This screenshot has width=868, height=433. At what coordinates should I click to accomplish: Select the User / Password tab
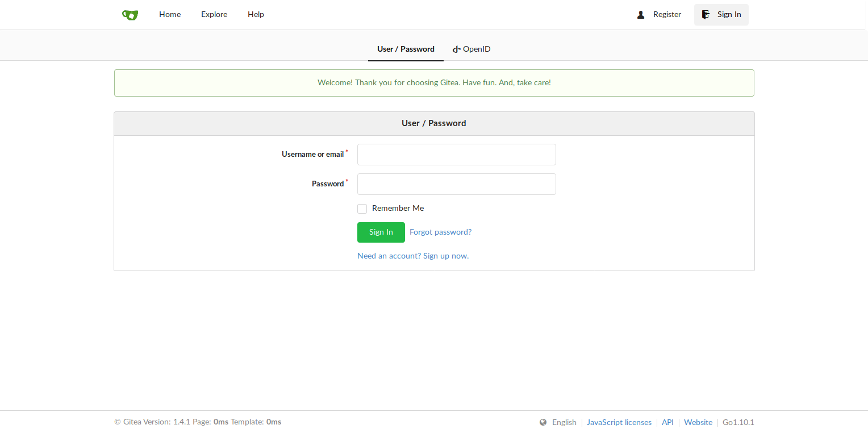[406, 49]
